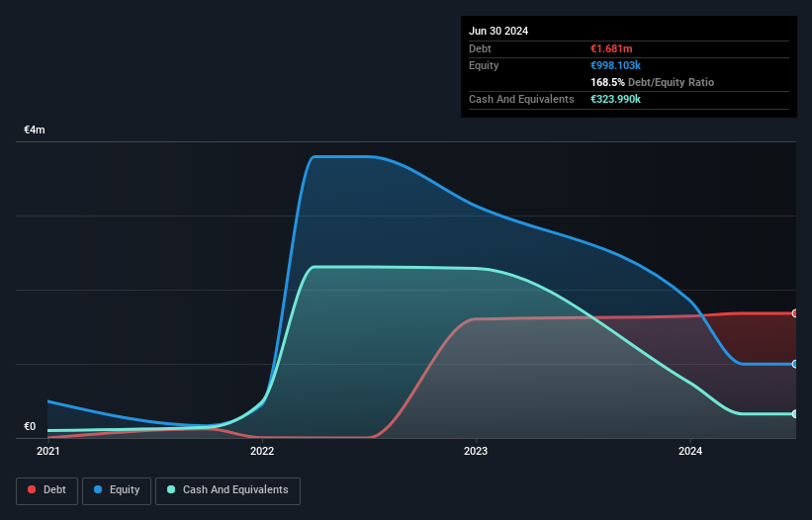The width and height of the screenshot is (812, 520).
Task: Click Cash And Equivalents label in tooltip
Action: tap(521, 99)
